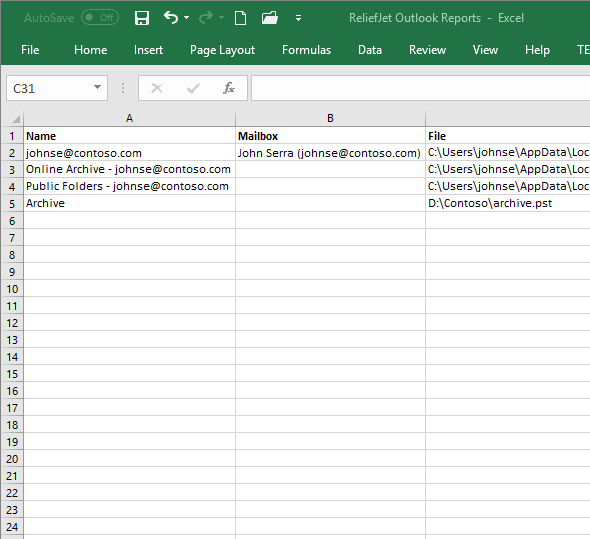Click the Cancel X formula icon
590x539 pixels.
(x=157, y=88)
